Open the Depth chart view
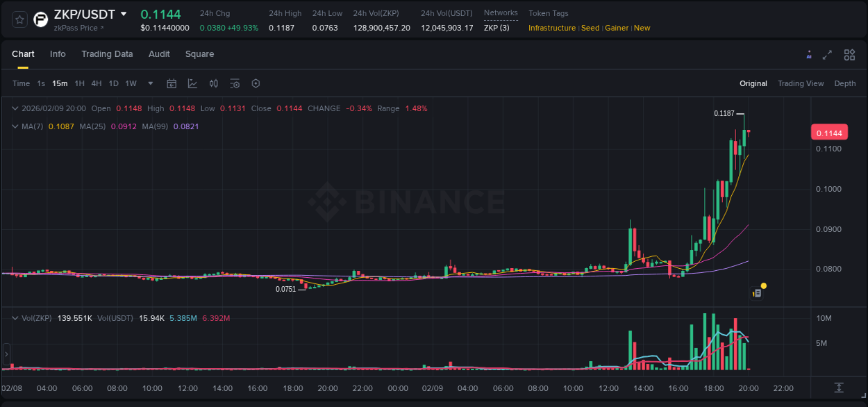 coord(844,83)
